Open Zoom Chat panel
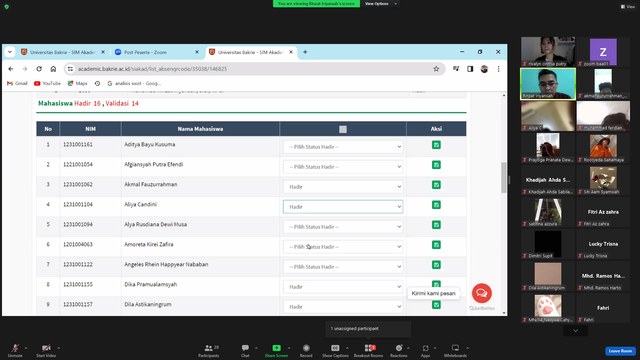The height and width of the screenshot is (360, 640). pos(245,351)
